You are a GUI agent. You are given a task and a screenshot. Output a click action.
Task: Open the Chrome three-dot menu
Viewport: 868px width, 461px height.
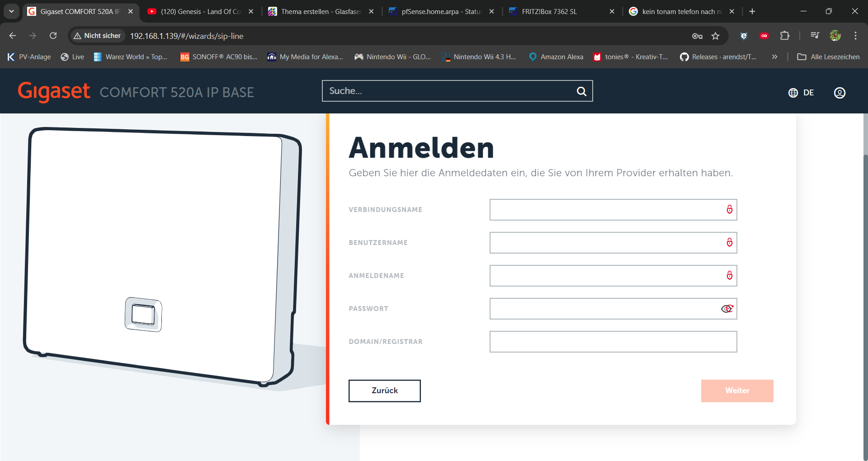855,36
